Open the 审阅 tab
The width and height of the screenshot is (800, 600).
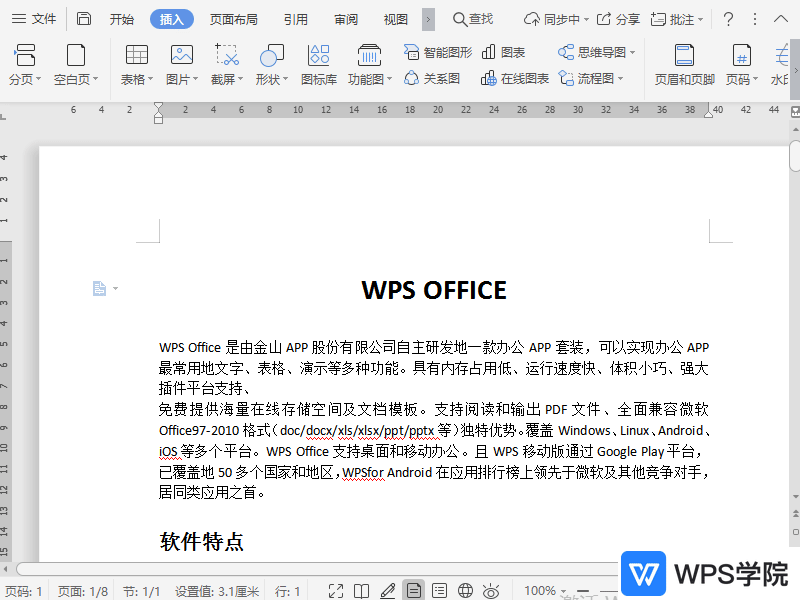346,19
